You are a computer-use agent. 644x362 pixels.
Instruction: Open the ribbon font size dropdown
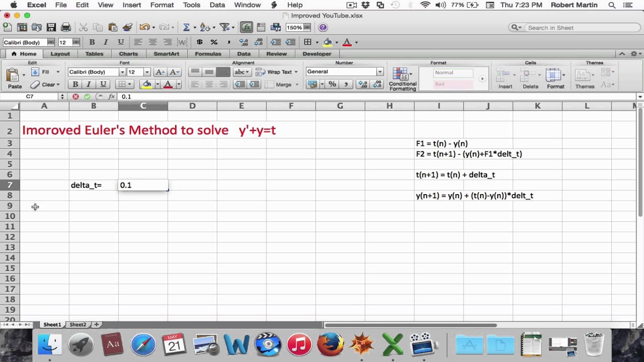click(x=147, y=72)
